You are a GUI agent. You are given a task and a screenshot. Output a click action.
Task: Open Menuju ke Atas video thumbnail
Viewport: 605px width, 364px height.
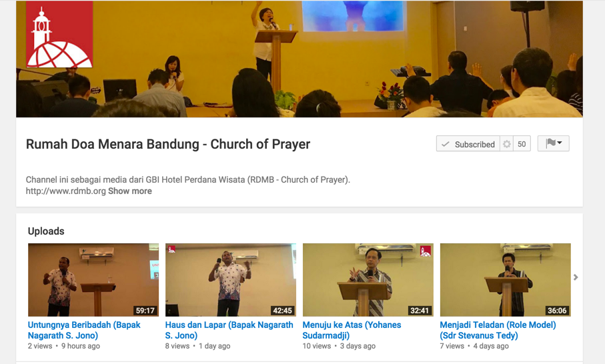click(x=368, y=279)
